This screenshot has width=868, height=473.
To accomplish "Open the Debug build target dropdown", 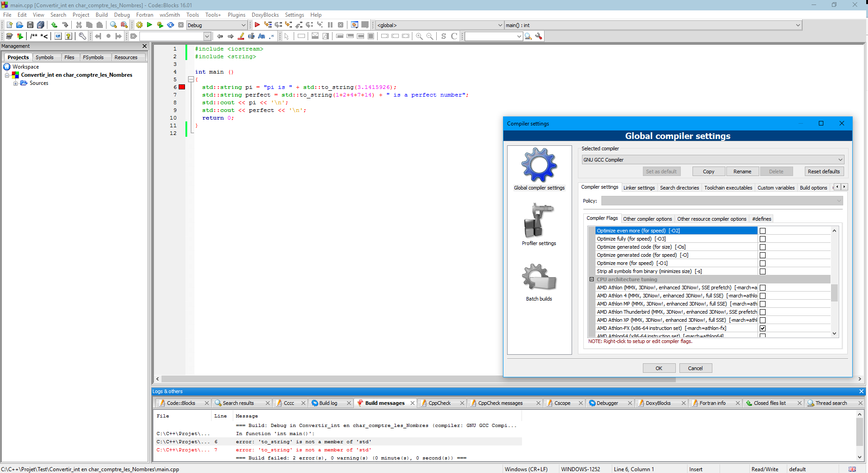I will pos(217,25).
